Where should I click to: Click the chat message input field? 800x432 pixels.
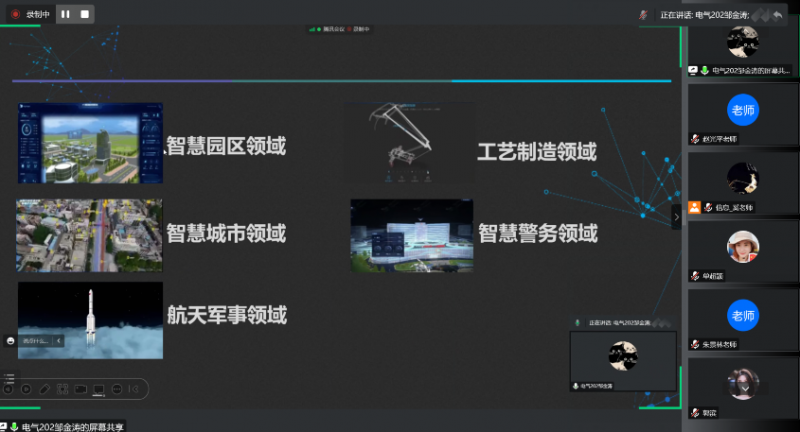[36, 341]
